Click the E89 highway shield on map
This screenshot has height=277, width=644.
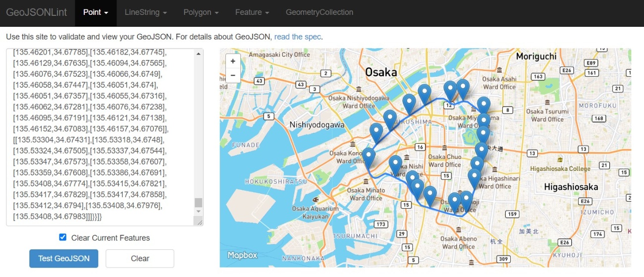pos(590,63)
